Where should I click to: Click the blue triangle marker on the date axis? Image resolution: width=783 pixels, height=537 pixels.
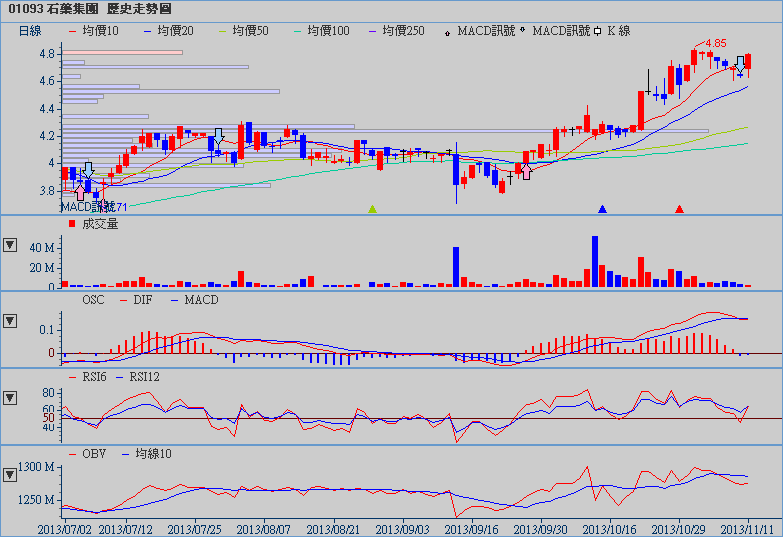(x=602, y=209)
